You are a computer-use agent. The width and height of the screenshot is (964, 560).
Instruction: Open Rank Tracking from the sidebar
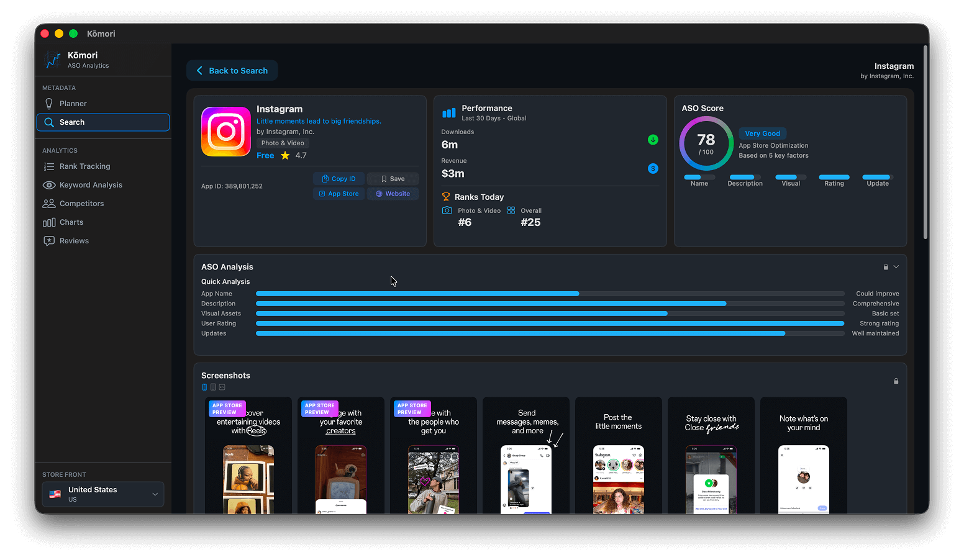(84, 166)
